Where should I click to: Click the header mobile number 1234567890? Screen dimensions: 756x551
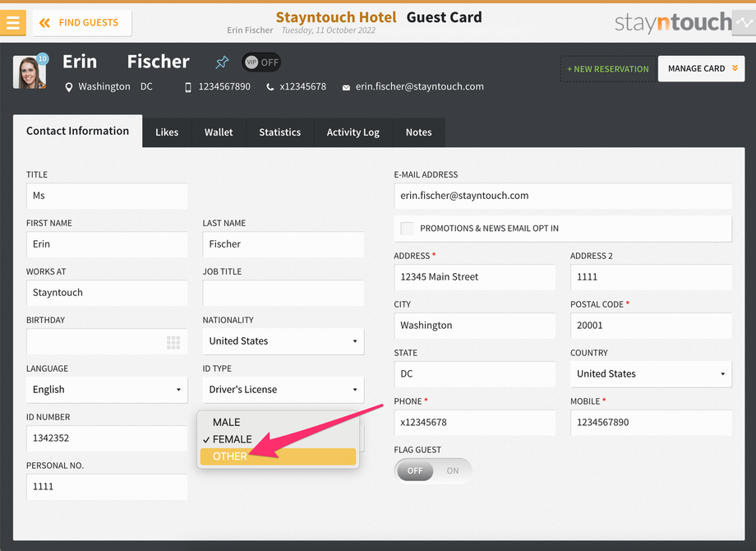click(x=224, y=87)
